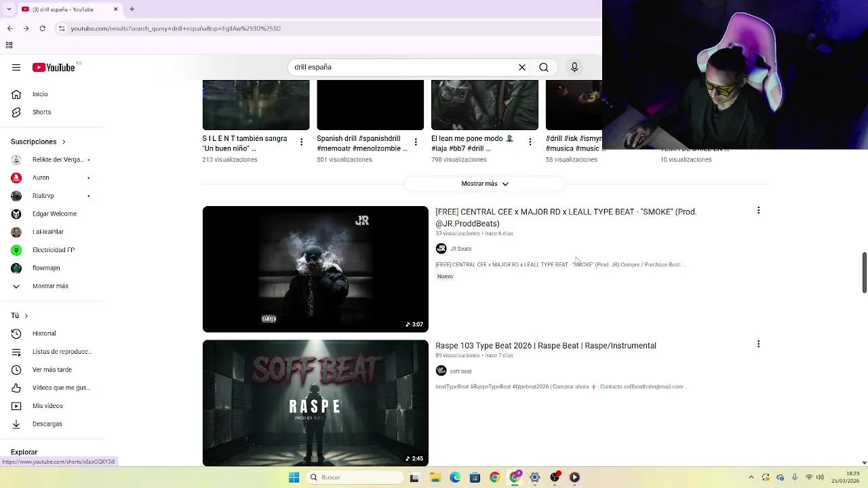This screenshot has height=488, width=868.
Task: Go forward in the browser
Action: (26, 28)
